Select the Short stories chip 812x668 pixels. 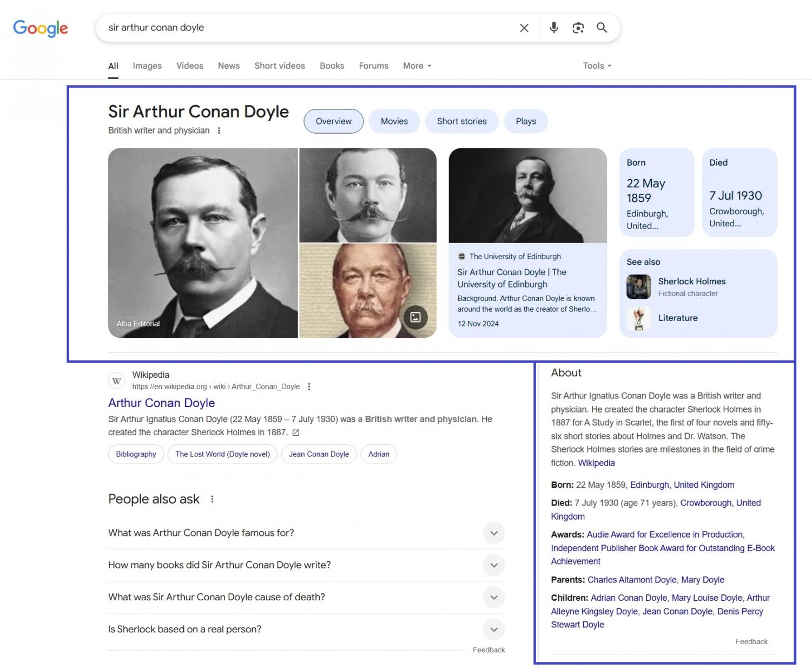pyautogui.click(x=461, y=121)
